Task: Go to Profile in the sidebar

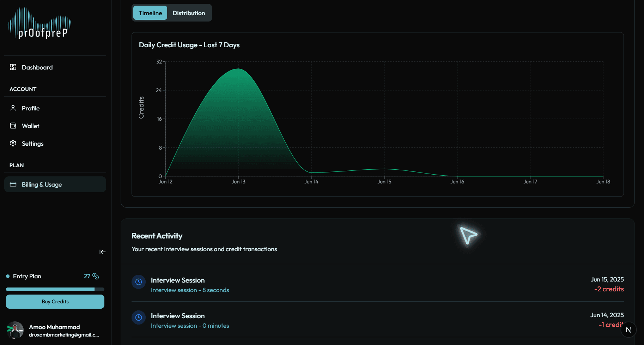Action: click(55, 108)
